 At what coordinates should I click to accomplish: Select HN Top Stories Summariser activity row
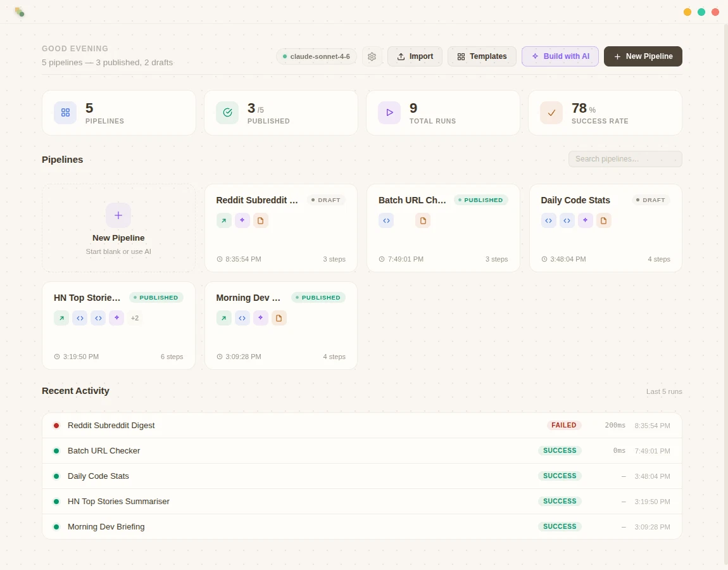point(361,501)
